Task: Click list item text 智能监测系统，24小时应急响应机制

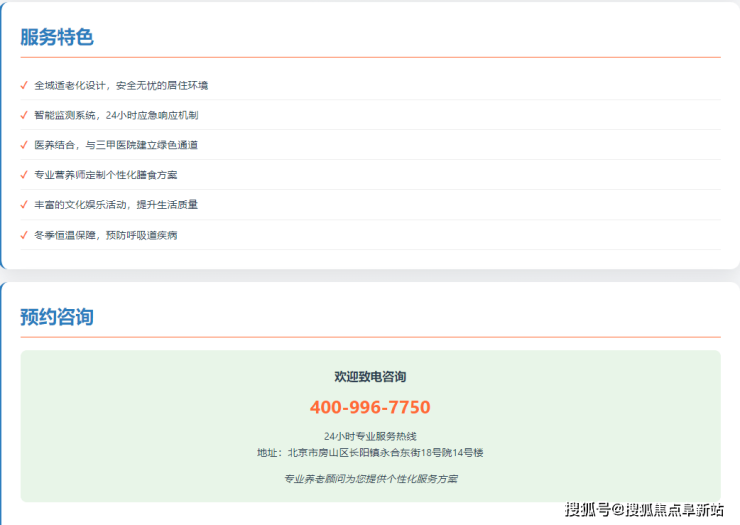Action: coord(116,115)
